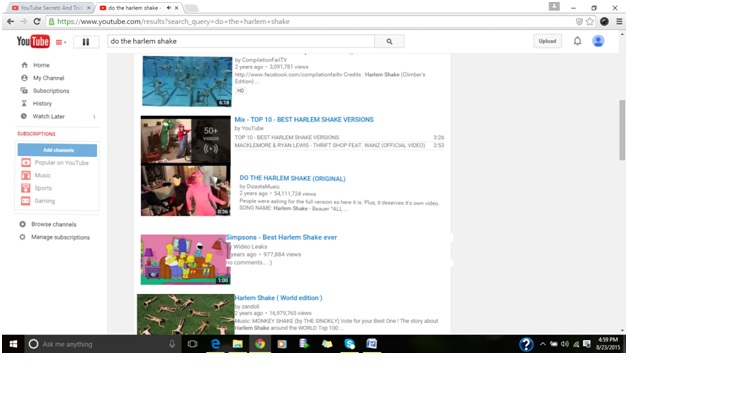Image resolution: width=736 pixels, height=394 pixels.
Task: Open Mix - TOP 10 - BEST HARLEM SHAKE VERSIONS
Action: (304, 120)
